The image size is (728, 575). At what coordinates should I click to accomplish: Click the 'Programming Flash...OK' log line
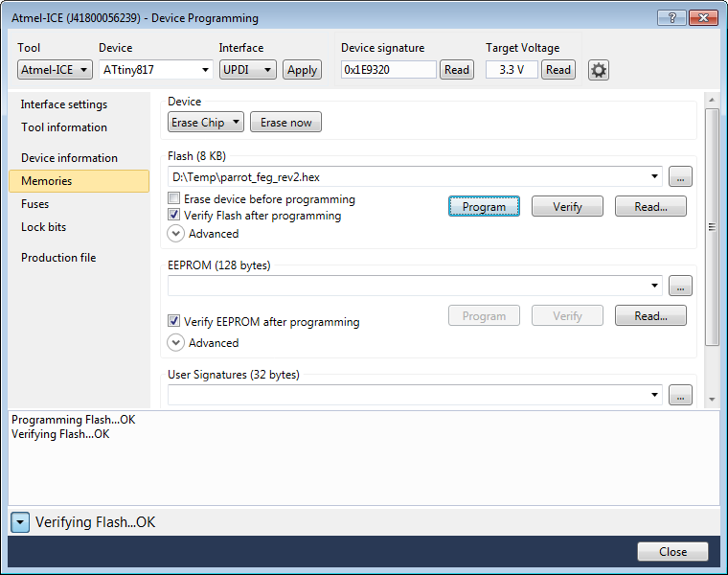click(x=74, y=420)
